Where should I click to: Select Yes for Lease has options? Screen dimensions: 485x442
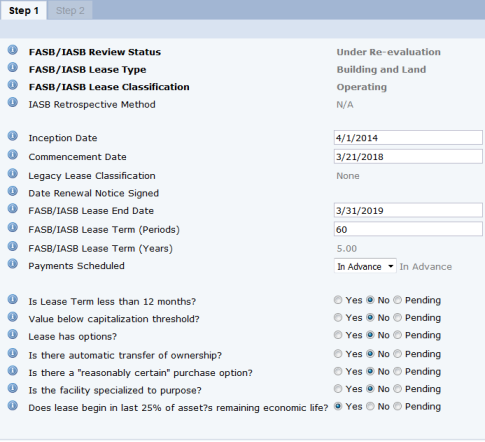point(338,335)
